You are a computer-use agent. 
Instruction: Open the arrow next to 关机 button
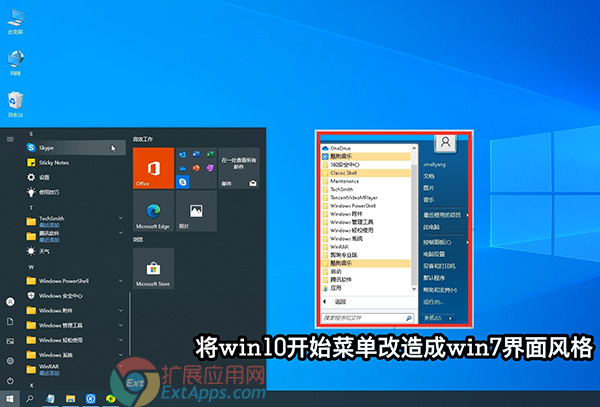click(x=450, y=318)
